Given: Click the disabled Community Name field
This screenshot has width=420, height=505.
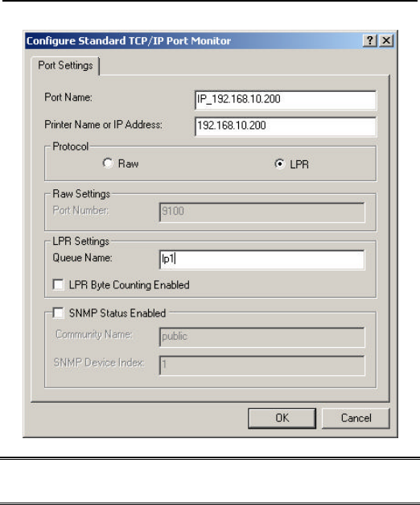Looking at the screenshot, I should tap(262, 337).
